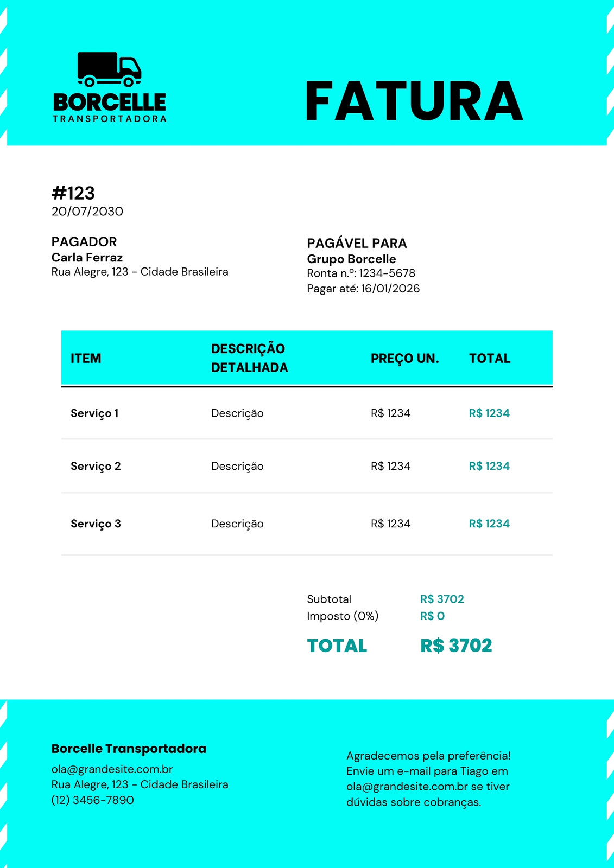Select the Serviço 1 row label
This screenshot has height=868, width=614.
94,413
